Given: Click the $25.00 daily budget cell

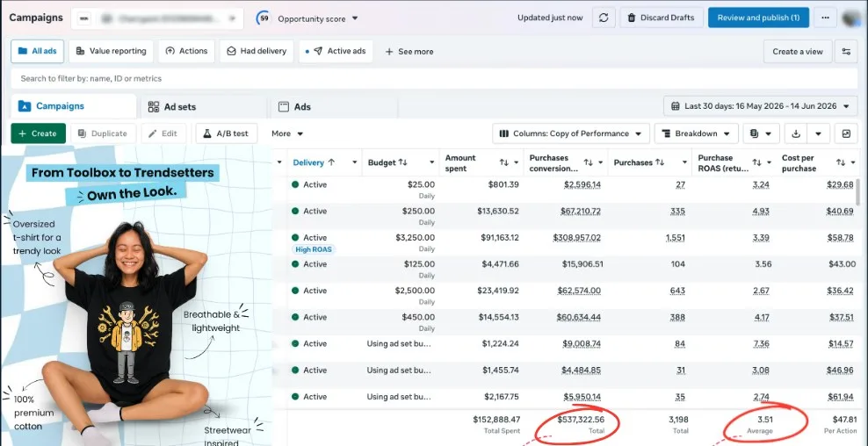Looking at the screenshot, I should coord(421,184).
